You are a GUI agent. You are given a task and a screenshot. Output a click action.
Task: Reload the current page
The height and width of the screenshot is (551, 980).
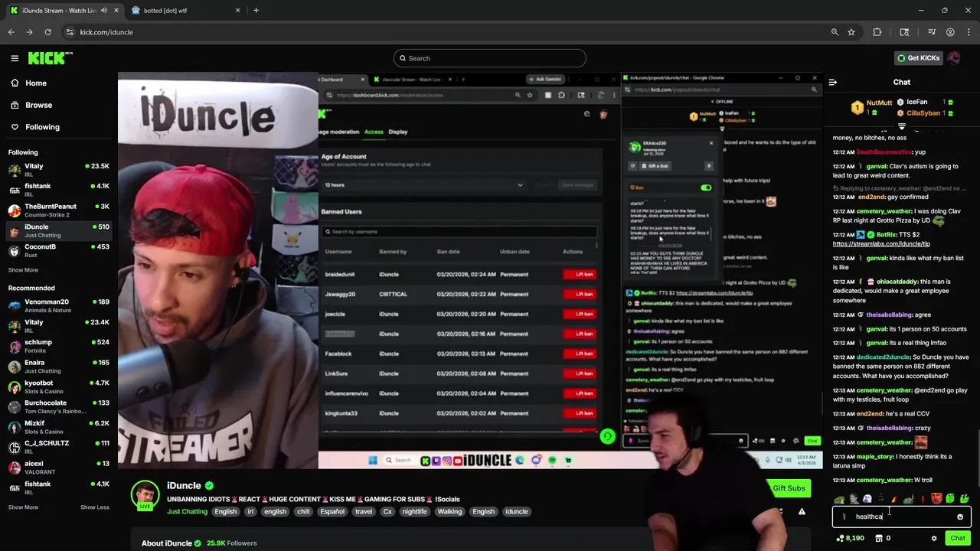[47, 32]
